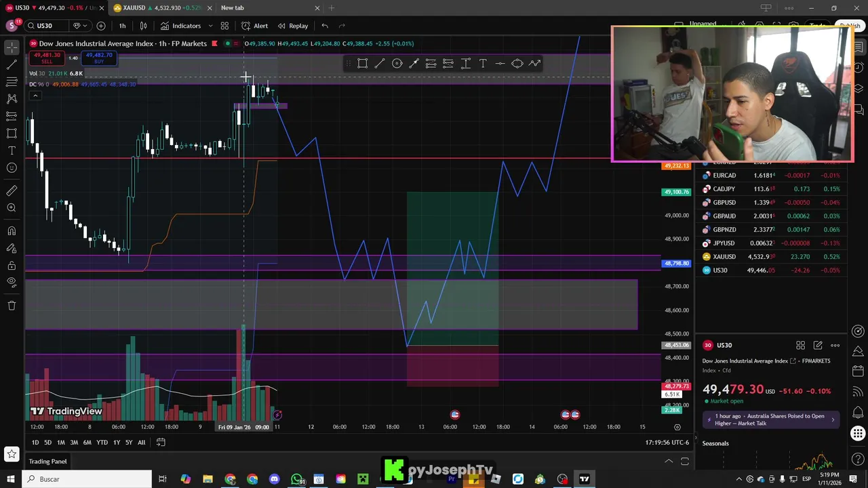Collapse the indicator legend chevron
This screenshot has width=868, height=488.
(35, 96)
